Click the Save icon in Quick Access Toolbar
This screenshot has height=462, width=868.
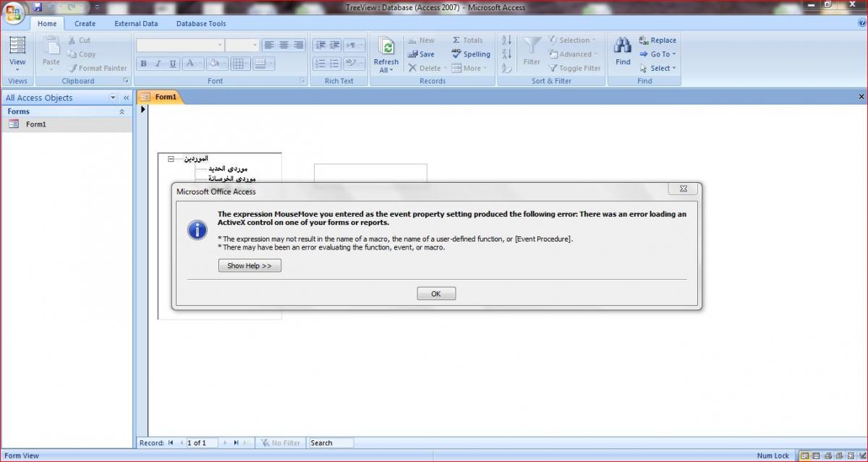pos(38,7)
